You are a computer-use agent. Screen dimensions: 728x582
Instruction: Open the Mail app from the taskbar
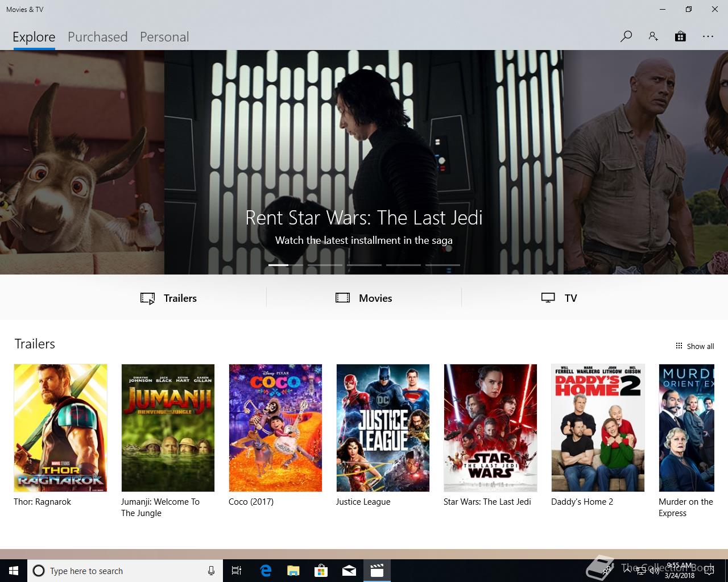[x=349, y=571]
